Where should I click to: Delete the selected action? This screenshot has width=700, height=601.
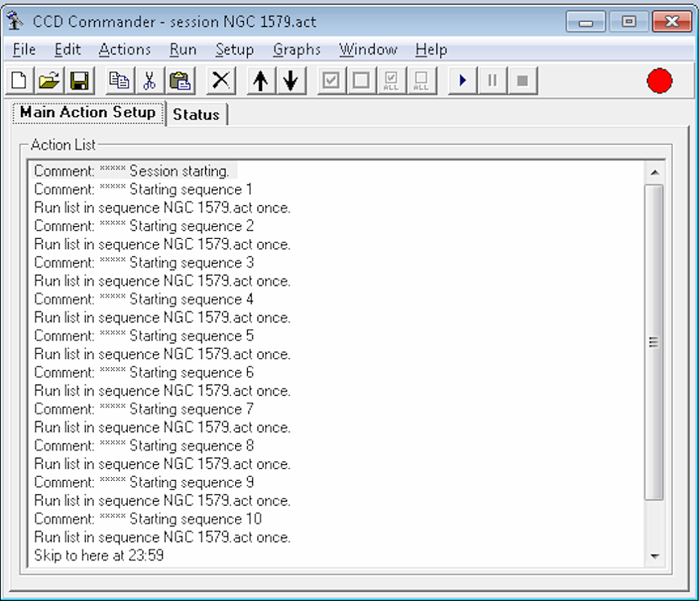(220, 80)
